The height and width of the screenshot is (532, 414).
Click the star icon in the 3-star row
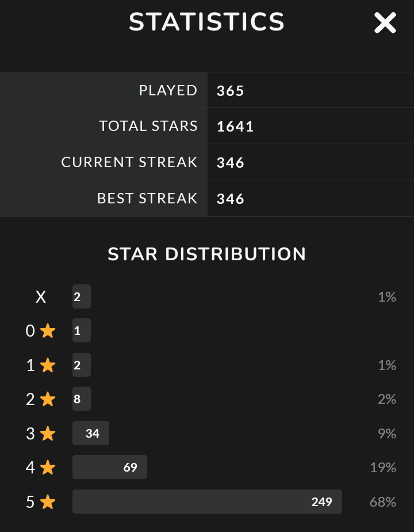48,434
